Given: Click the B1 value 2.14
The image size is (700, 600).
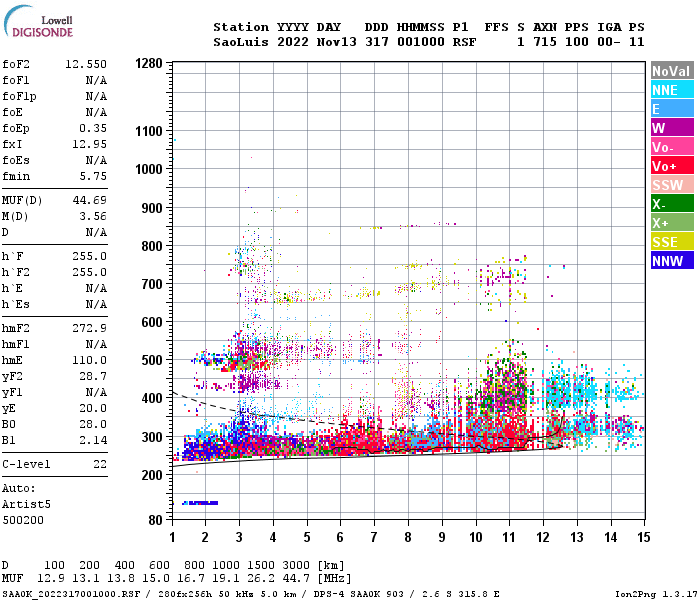Looking at the screenshot, I should (x=93, y=440).
